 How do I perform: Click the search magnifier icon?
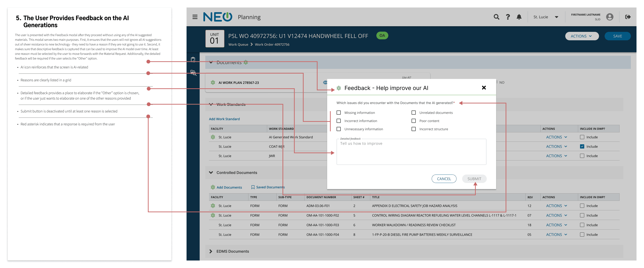click(x=496, y=17)
